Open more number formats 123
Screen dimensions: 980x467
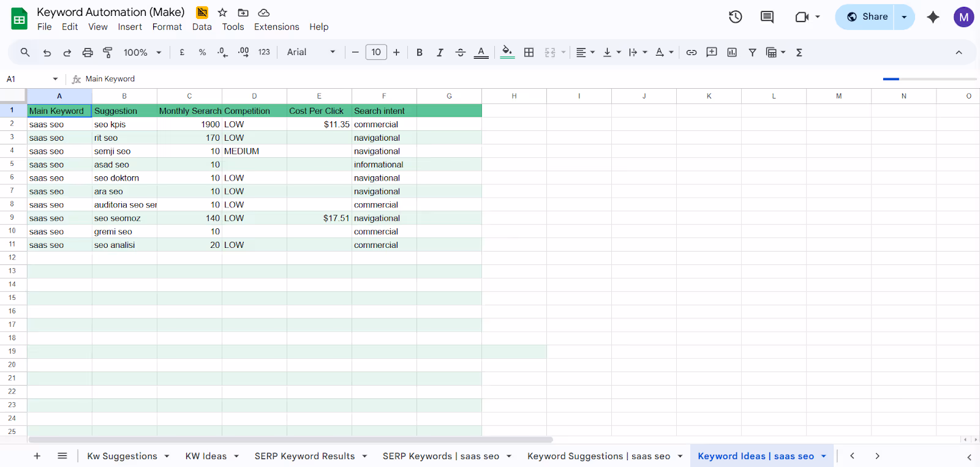pyautogui.click(x=264, y=53)
